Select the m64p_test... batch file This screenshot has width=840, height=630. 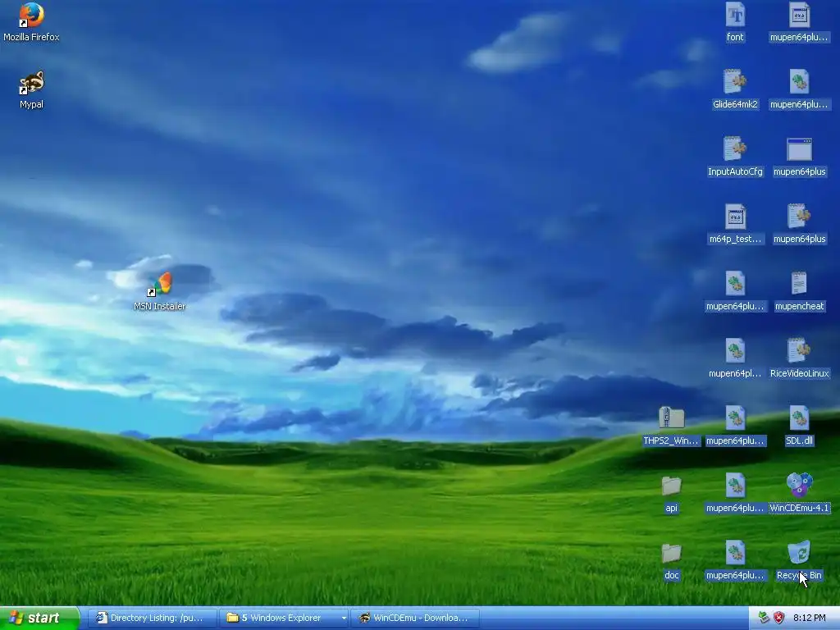point(735,223)
